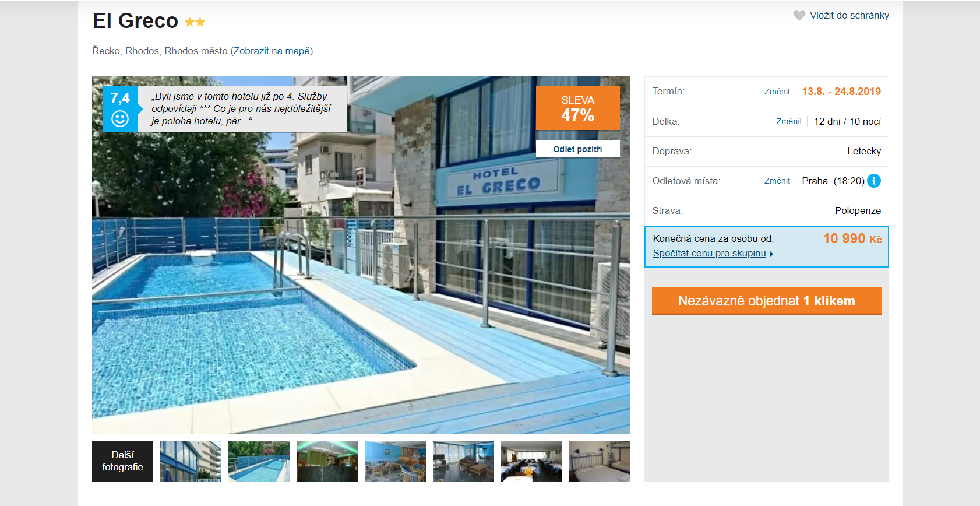
Task: Open Další fotografie gallery button
Action: coord(122,461)
